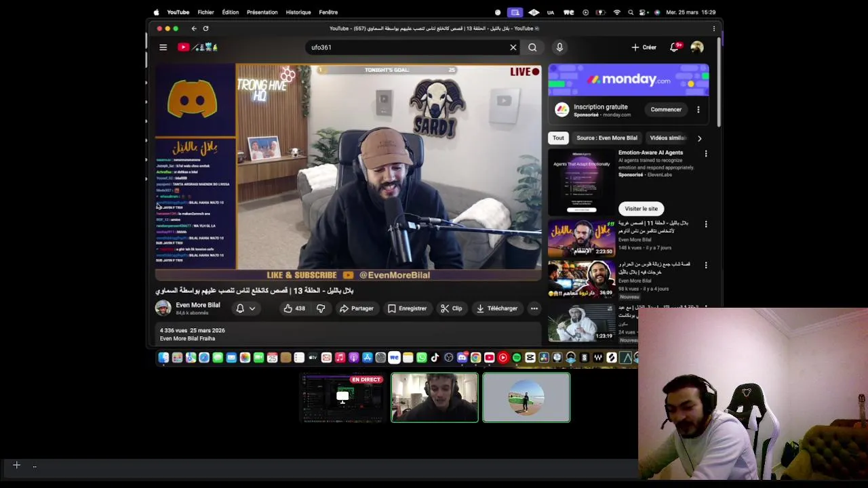This screenshot has width=868, height=488.
Task: Open Photos from the dock
Action: tap(245, 358)
